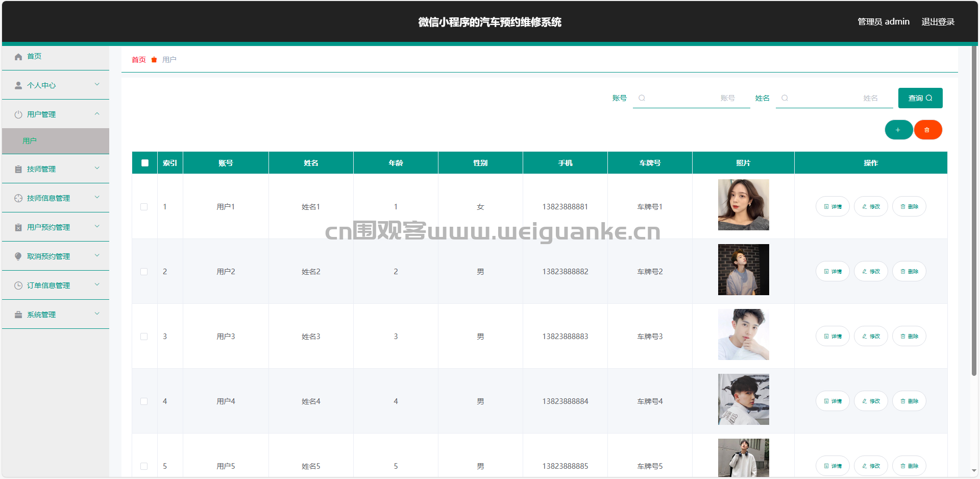Viewport: 980px width, 479px height.
Task: Click the green plus add button
Action: tap(898, 130)
